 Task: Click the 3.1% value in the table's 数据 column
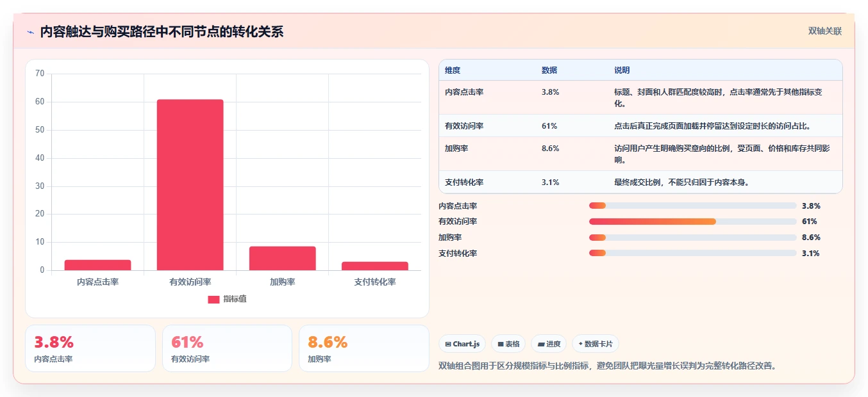[x=550, y=182]
